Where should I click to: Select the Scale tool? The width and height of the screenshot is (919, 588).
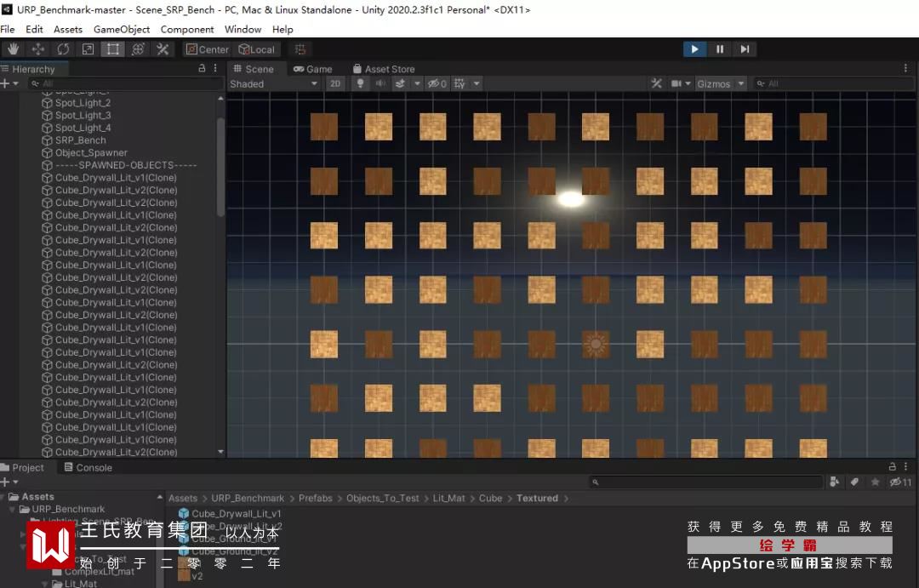88,49
